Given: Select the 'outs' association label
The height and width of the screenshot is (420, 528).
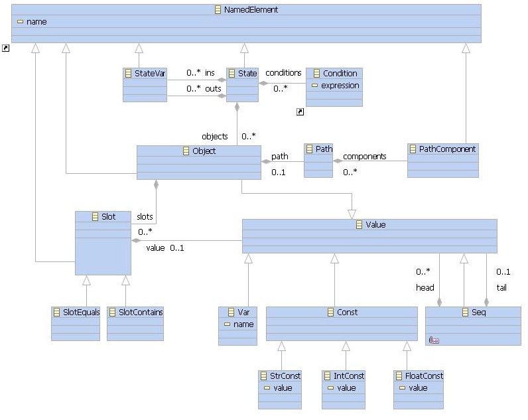Looking at the screenshot, I should point(213,89).
